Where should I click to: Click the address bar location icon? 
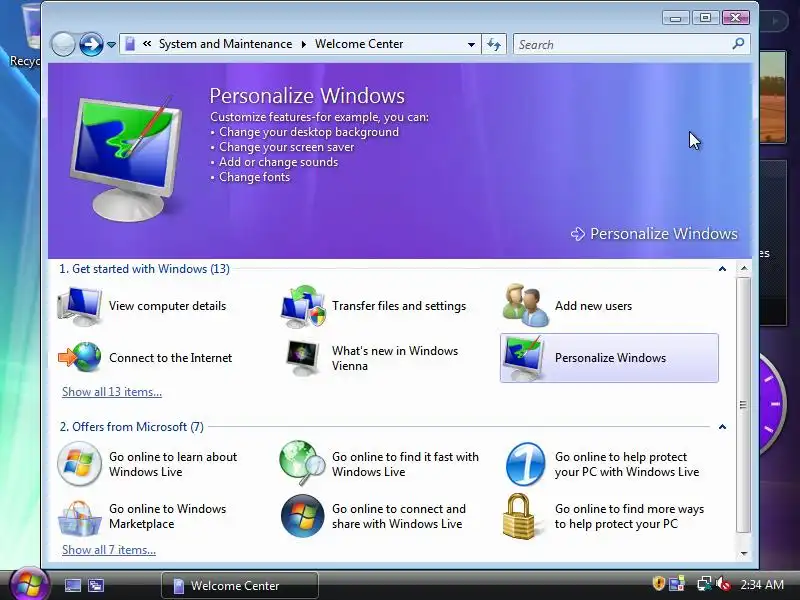[x=130, y=44]
